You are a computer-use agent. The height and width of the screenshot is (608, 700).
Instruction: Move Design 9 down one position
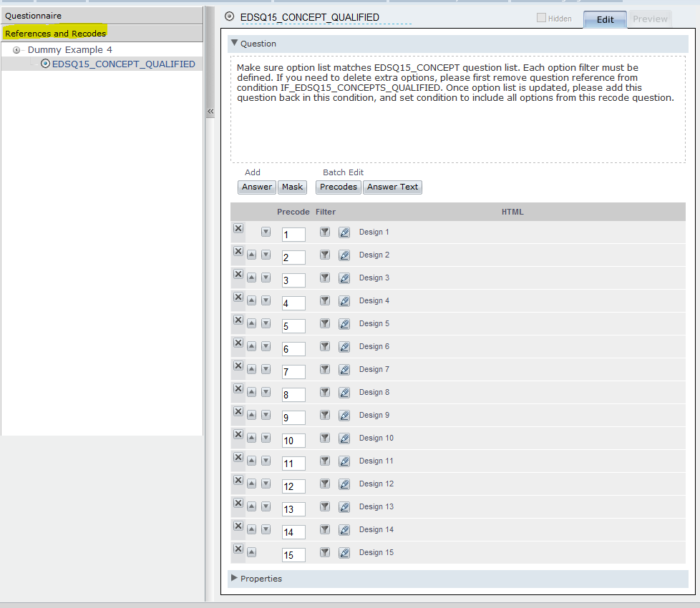(266, 415)
